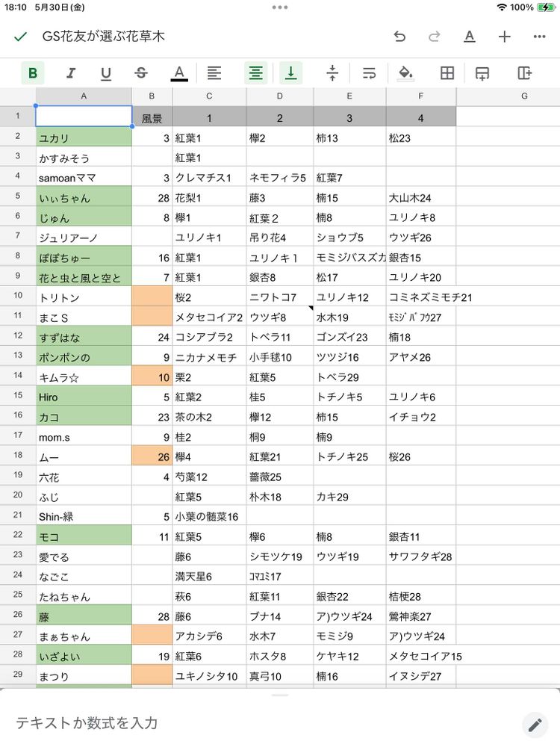Tap the checkmark to finish editing
The image size is (560, 747).
(21, 37)
